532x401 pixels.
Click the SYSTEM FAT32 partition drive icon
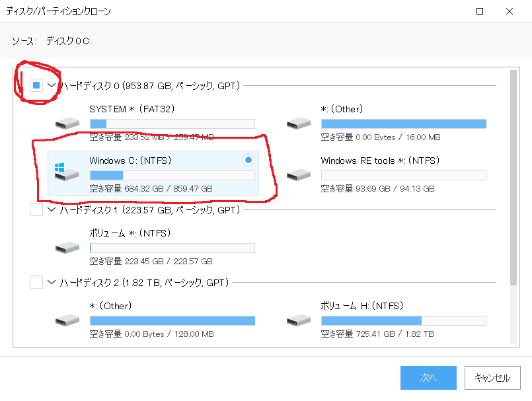click(x=67, y=123)
